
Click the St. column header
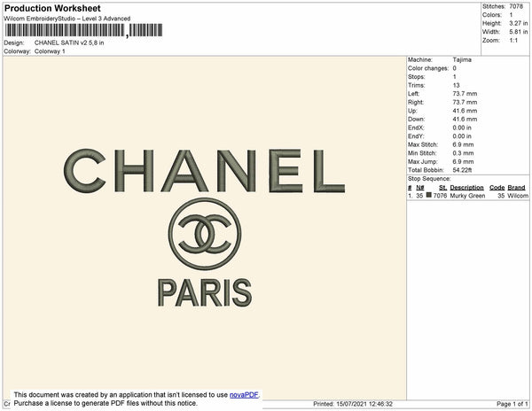[x=442, y=188]
